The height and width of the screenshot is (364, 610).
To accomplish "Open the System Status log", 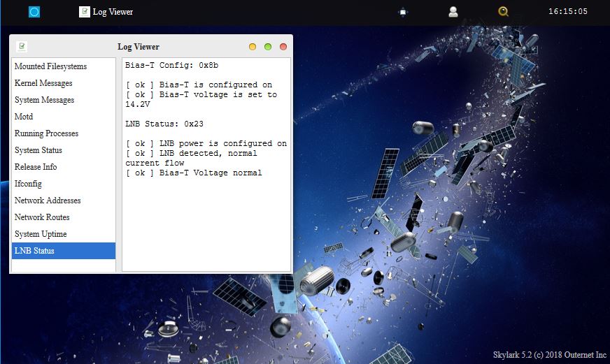I will click(64, 150).
